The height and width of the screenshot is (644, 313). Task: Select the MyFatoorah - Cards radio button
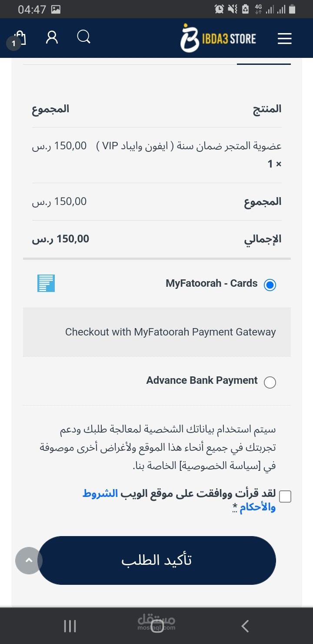(270, 285)
